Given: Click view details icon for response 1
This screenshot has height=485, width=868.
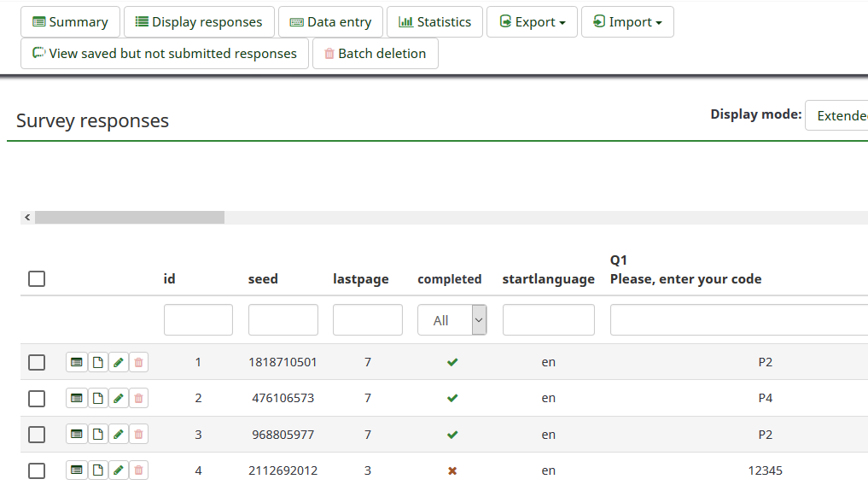Looking at the screenshot, I should point(77,362).
